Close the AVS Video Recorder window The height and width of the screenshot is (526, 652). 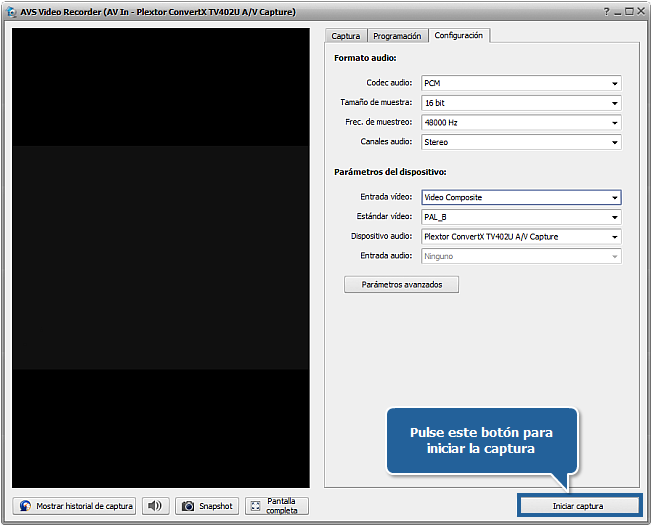tap(641, 12)
